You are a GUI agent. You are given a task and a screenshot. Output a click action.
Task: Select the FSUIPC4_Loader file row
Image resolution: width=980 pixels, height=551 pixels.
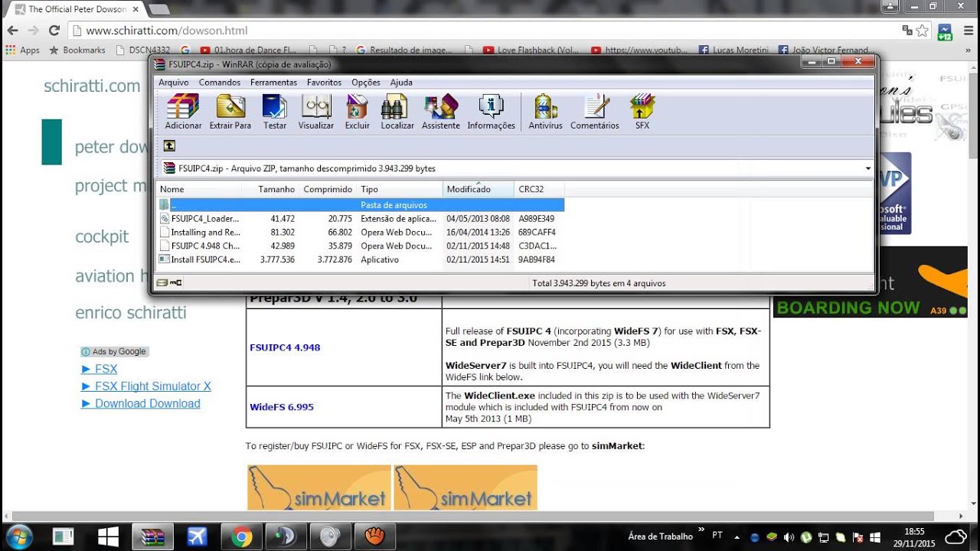click(x=361, y=218)
